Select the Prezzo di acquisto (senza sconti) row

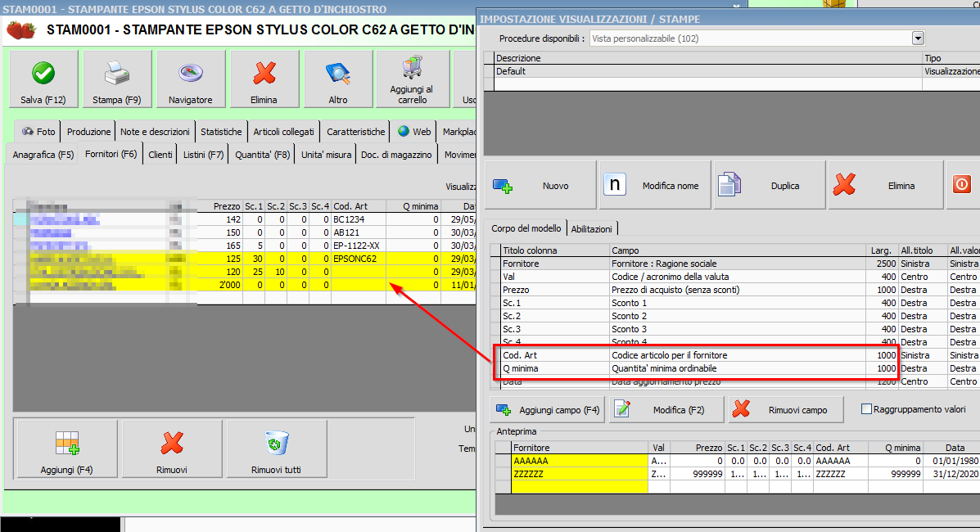pyautogui.click(x=736, y=290)
